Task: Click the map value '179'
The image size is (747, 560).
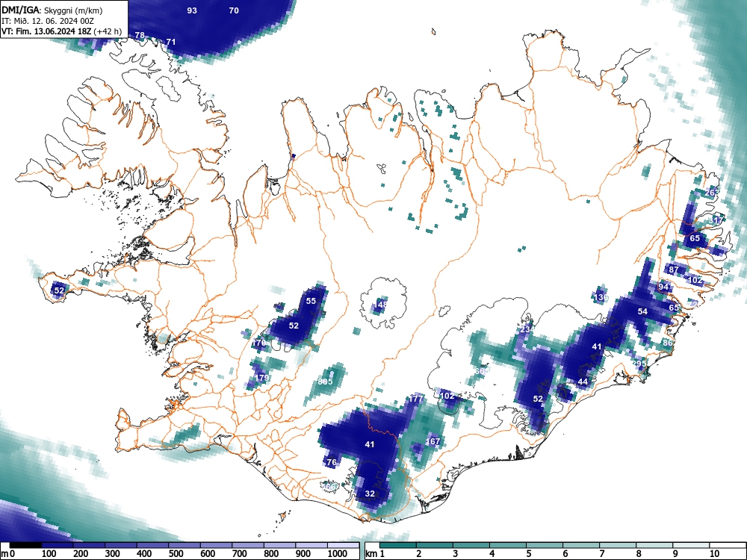Action: point(262,378)
